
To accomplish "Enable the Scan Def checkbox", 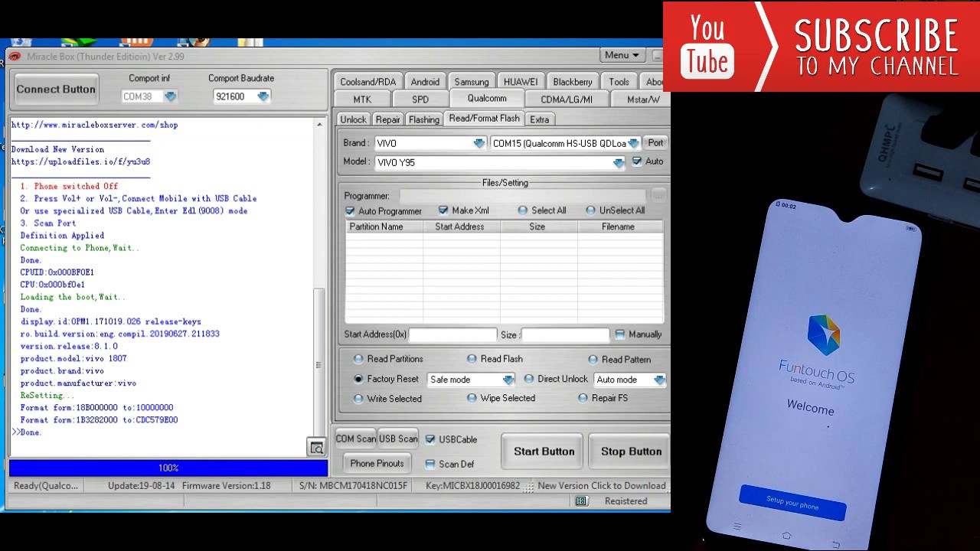I will (430, 464).
